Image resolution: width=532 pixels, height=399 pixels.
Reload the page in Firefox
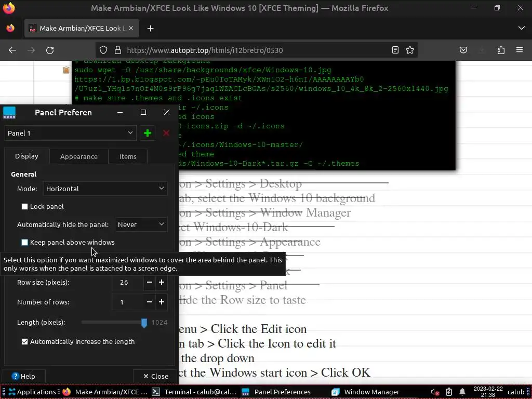click(x=50, y=50)
